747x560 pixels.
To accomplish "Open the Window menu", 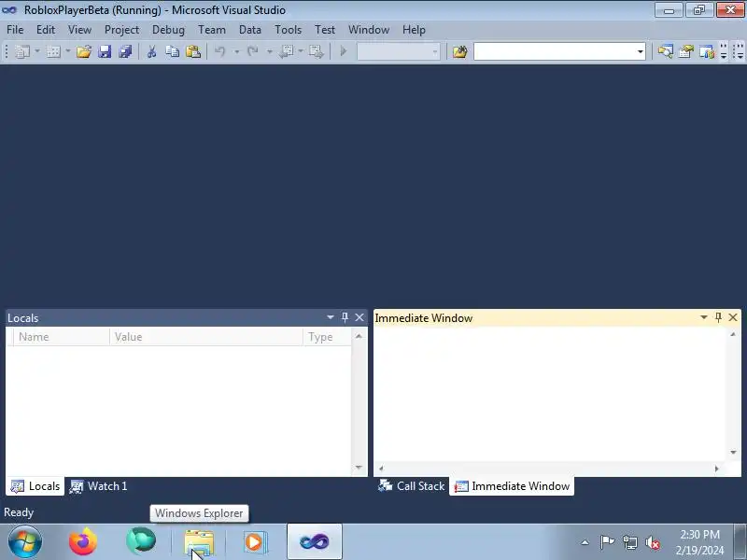I will pos(369,30).
